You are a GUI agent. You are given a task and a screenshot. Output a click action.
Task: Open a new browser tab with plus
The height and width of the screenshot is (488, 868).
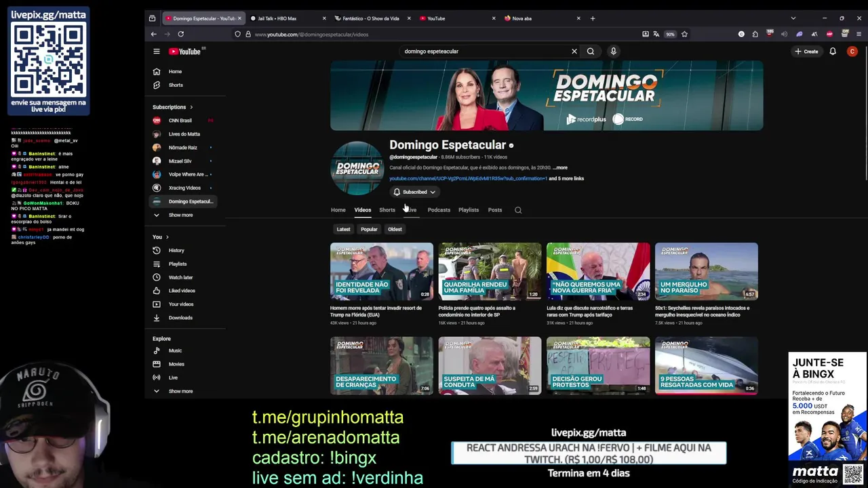point(593,18)
